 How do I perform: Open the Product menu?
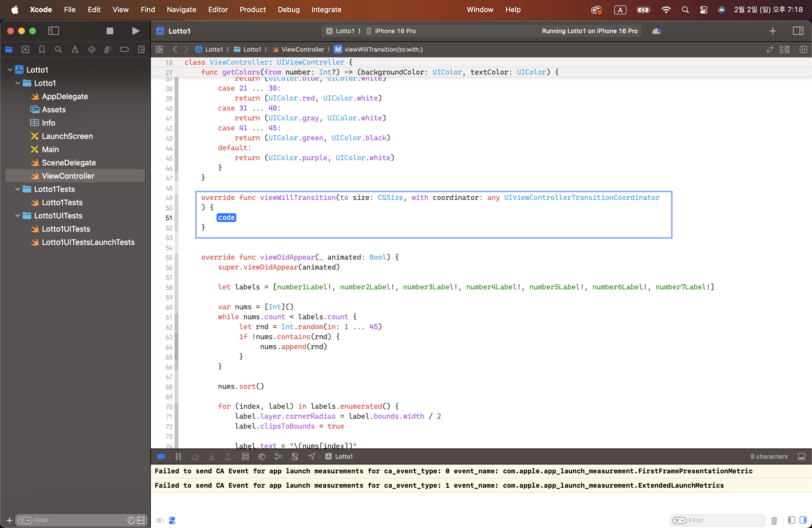click(x=252, y=10)
